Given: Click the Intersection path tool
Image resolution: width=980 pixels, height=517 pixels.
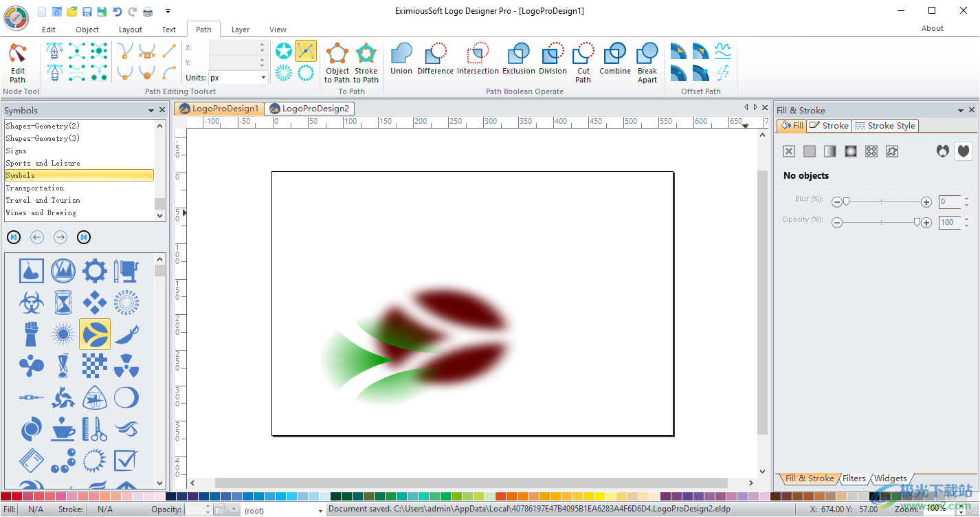Looking at the screenshot, I should (x=478, y=60).
